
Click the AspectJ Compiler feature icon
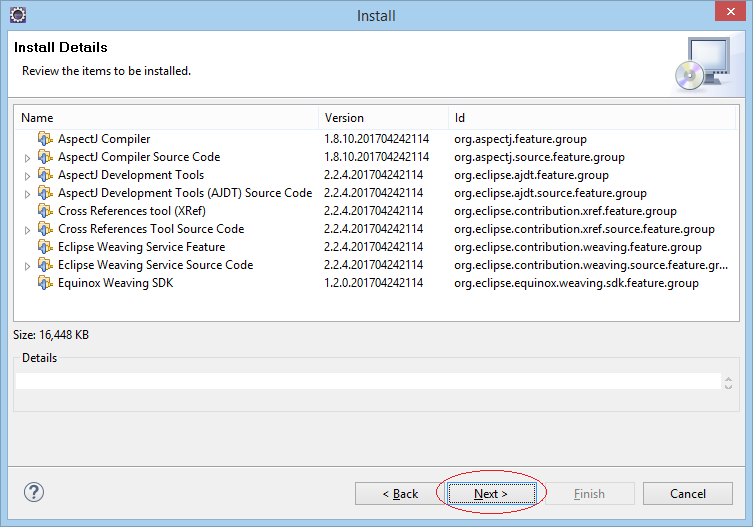click(45, 139)
